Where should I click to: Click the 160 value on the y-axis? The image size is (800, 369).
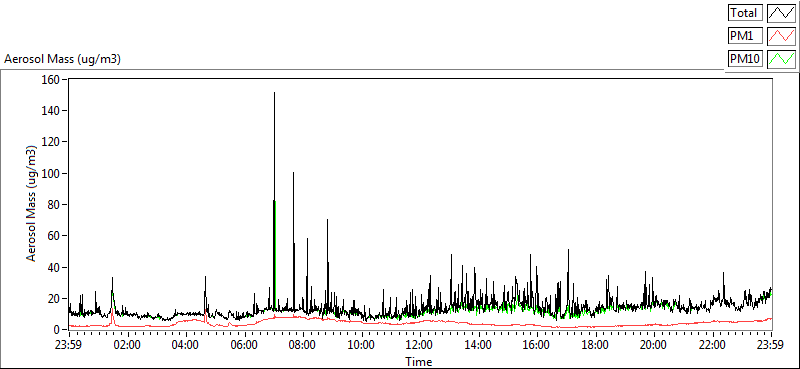pos(53,79)
